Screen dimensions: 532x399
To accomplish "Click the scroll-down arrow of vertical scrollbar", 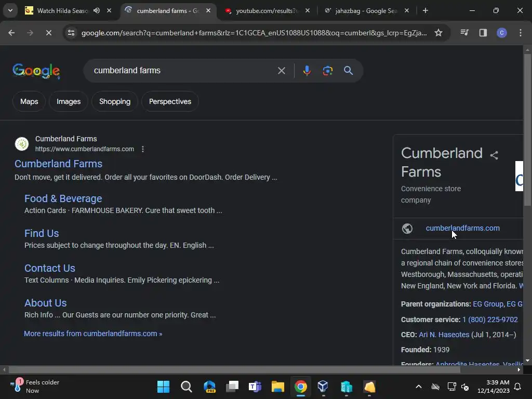I will pyautogui.click(x=527, y=361).
